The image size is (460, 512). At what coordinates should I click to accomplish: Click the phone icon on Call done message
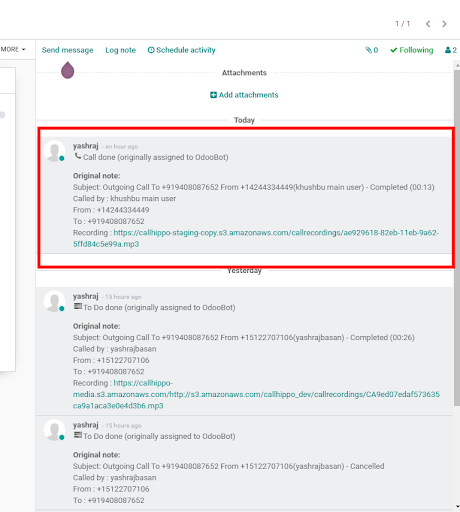point(78,156)
